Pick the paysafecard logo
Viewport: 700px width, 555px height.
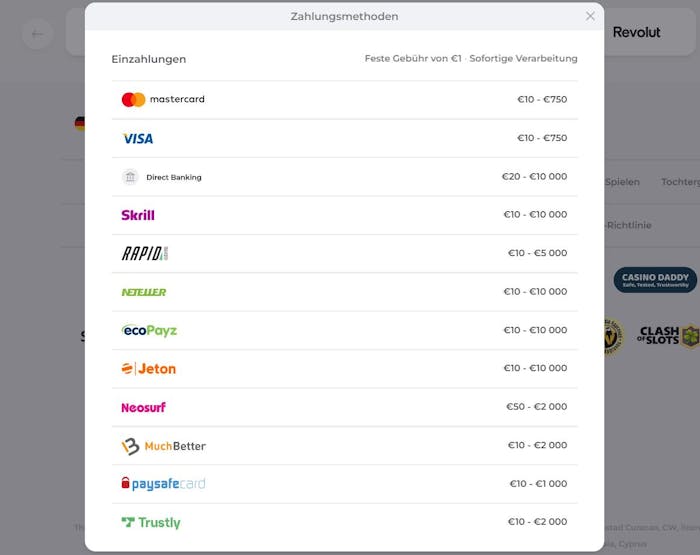163,484
